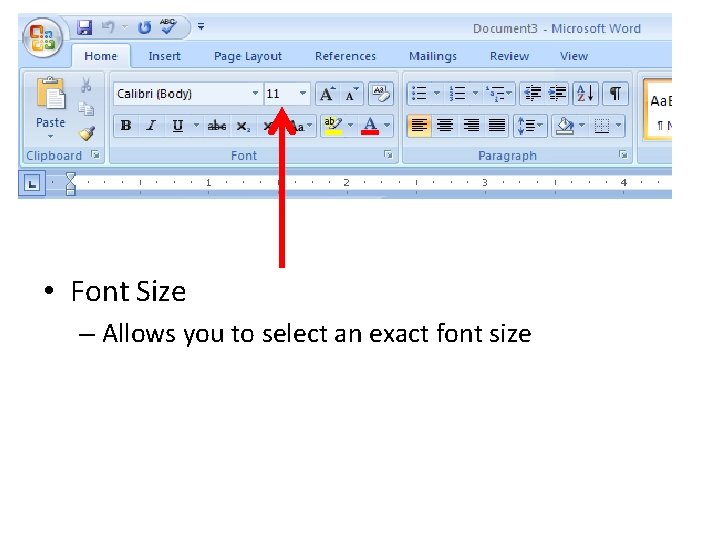Open the Font dialog launcher
This screenshot has height=540, width=720.
388,155
